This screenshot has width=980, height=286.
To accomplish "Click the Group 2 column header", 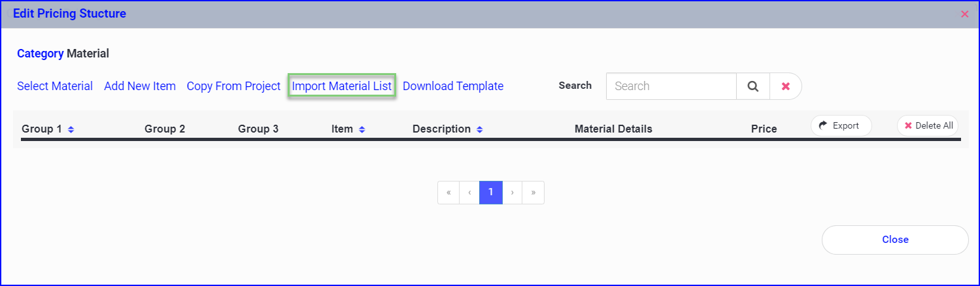I will (x=165, y=129).
